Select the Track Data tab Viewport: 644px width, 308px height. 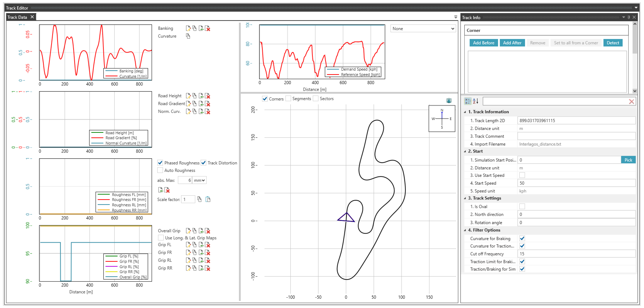[17, 17]
